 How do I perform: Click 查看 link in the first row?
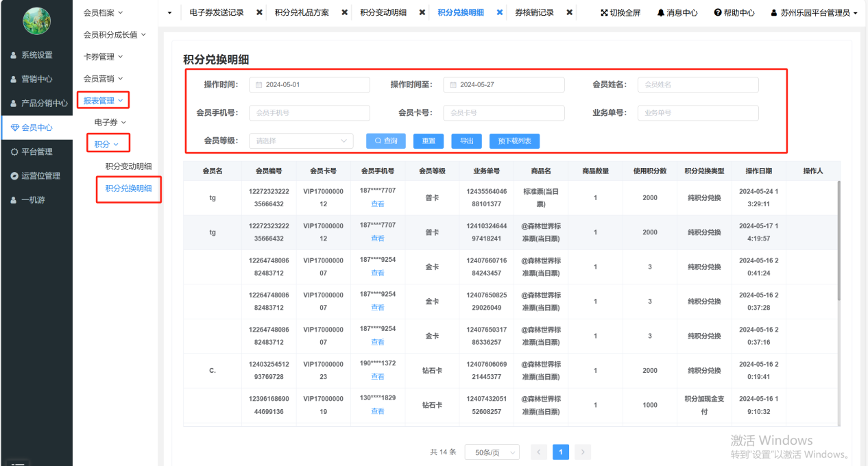378,204
